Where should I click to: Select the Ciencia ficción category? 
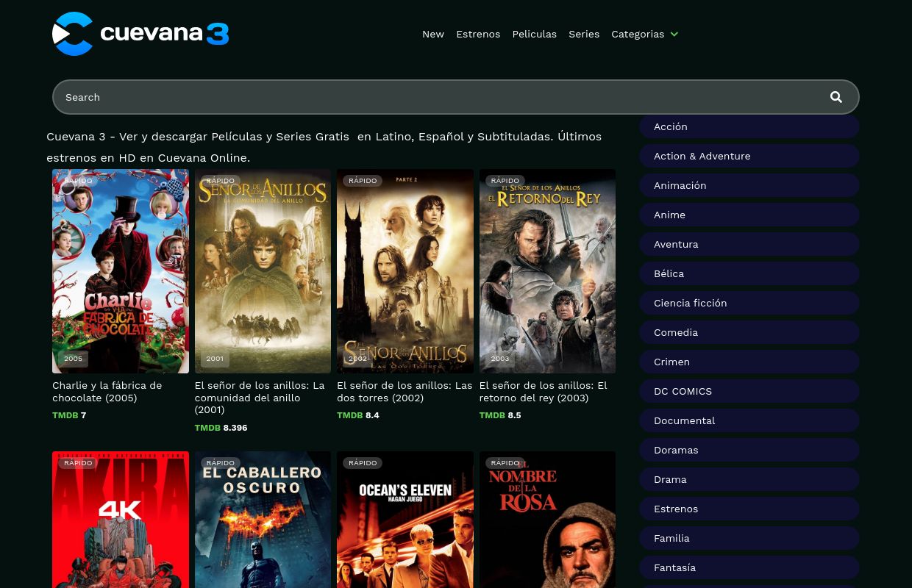tap(749, 303)
